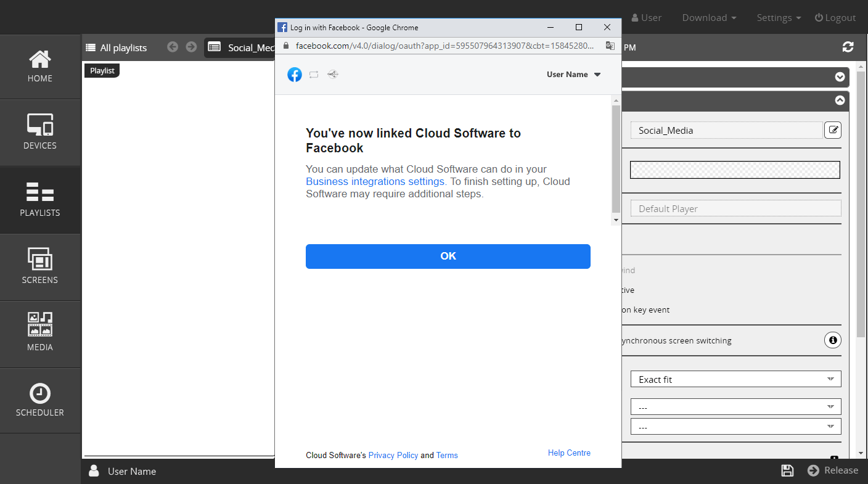Collapse the properties panel with the up chevron
868x484 pixels.
click(x=840, y=100)
